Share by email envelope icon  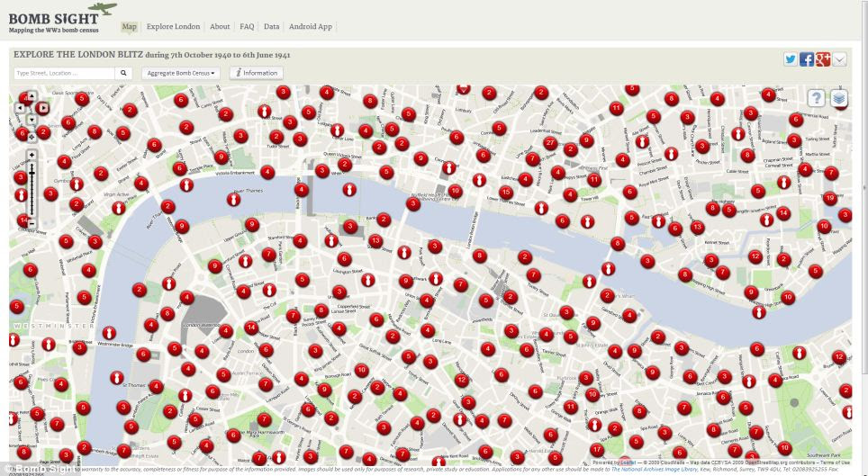click(839, 59)
